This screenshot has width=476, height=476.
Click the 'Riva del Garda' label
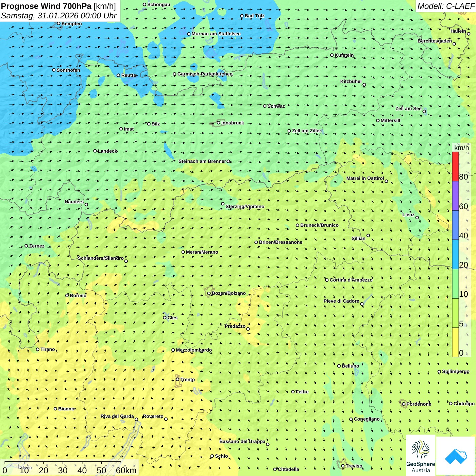pyautogui.click(x=117, y=416)
